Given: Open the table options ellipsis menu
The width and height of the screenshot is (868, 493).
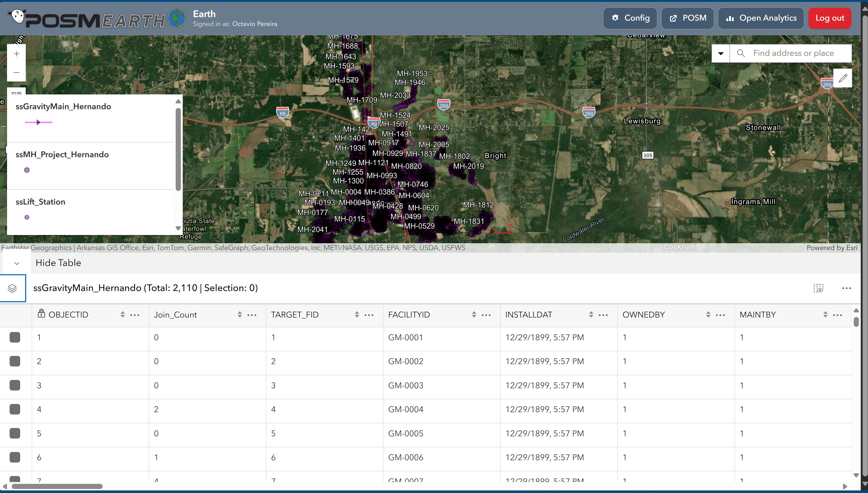Looking at the screenshot, I should (846, 288).
